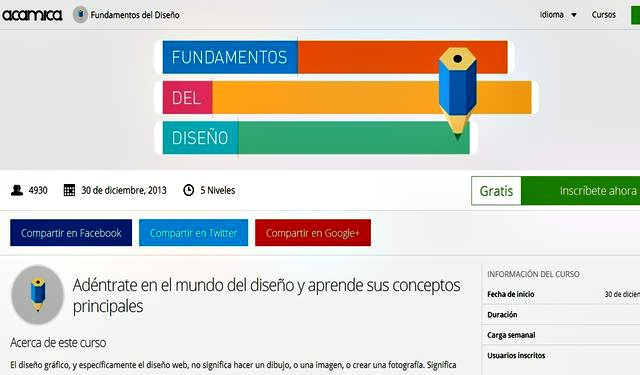640x375 pixels.
Task: Click the INFORMACIÓN DEL CURSO heading
Action: 533,274
